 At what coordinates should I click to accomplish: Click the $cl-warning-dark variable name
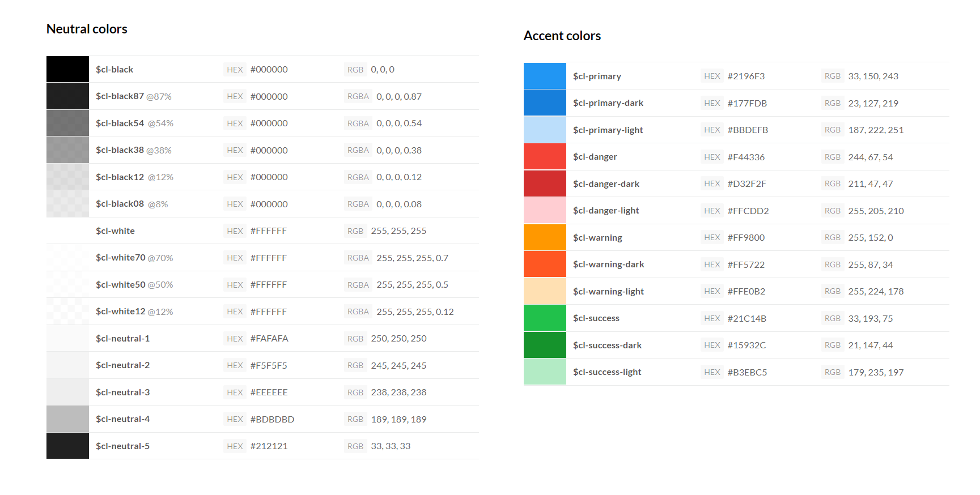tap(608, 264)
